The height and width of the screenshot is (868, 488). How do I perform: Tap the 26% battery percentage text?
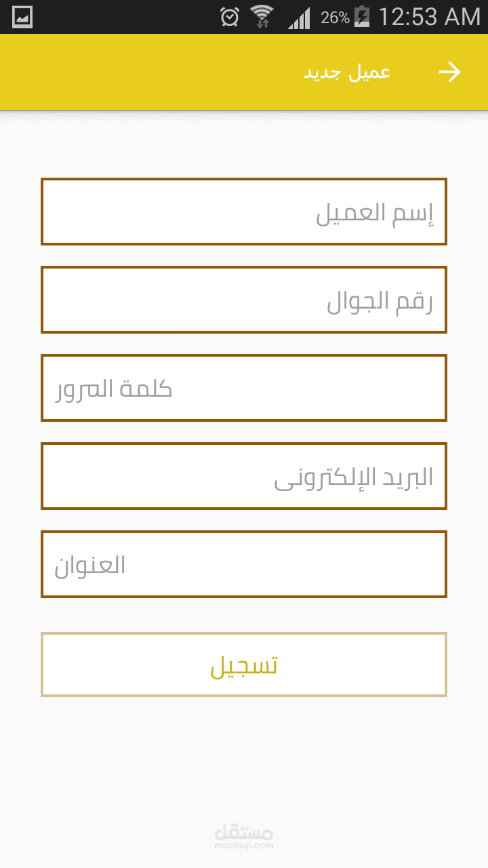pos(335,18)
